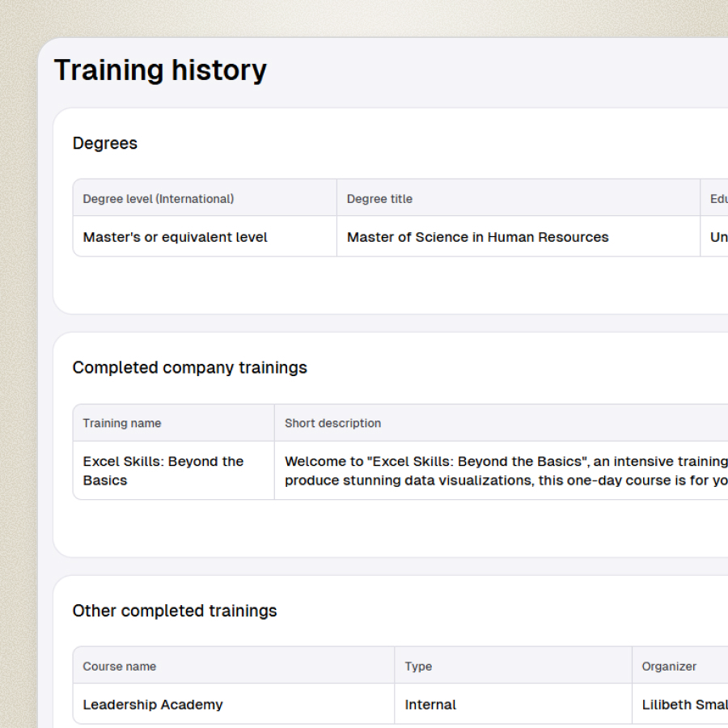Click the Short description column header
Screen dimensions: 728x728
(332, 423)
